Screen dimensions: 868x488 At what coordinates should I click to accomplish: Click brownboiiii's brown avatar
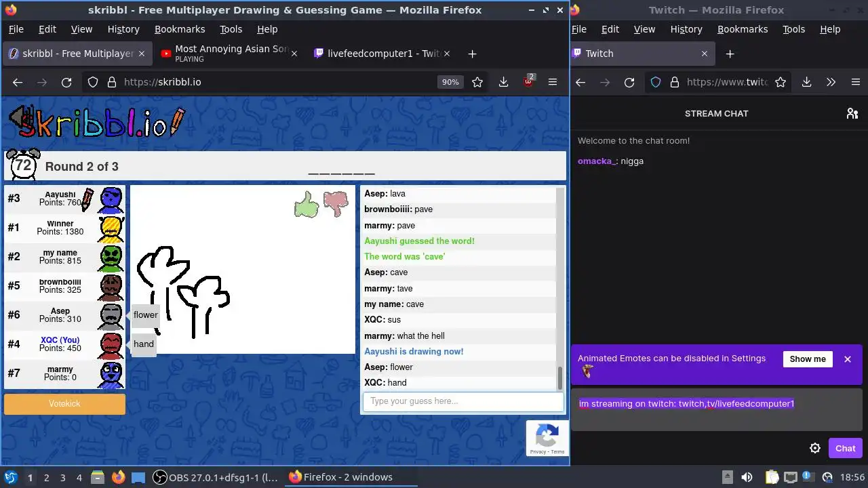[x=111, y=287]
